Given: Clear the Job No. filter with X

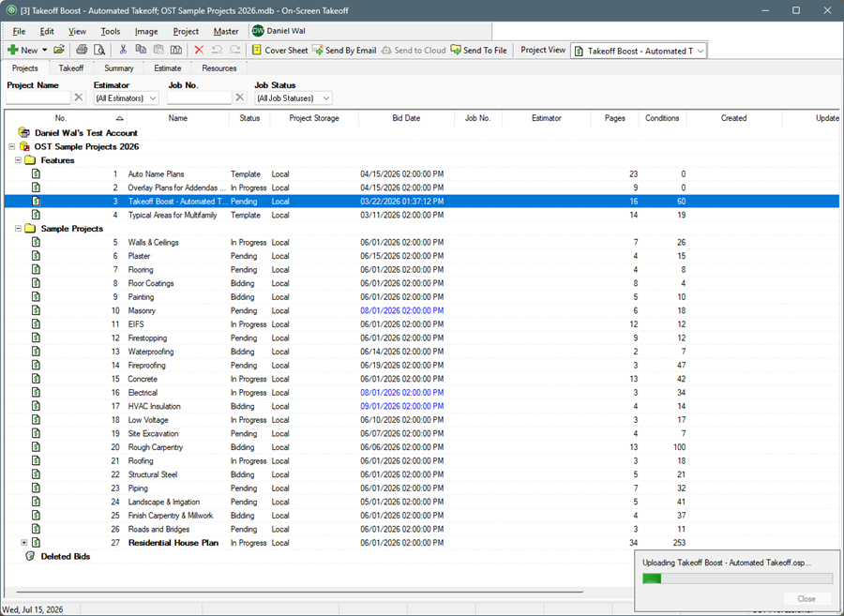Looking at the screenshot, I should pyautogui.click(x=240, y=98).
